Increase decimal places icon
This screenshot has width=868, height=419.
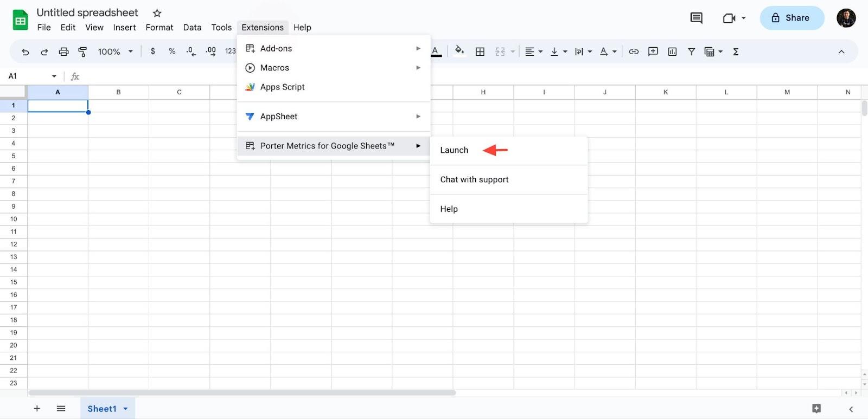[x=210, y=51]
